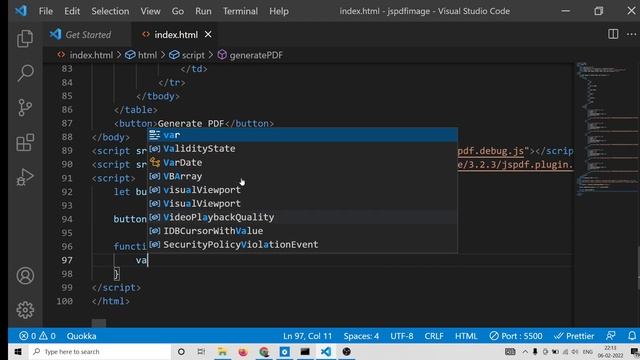Open the Explorer view in activity bar
Viewport: 640px width, 360px height.
pos(25,39)
